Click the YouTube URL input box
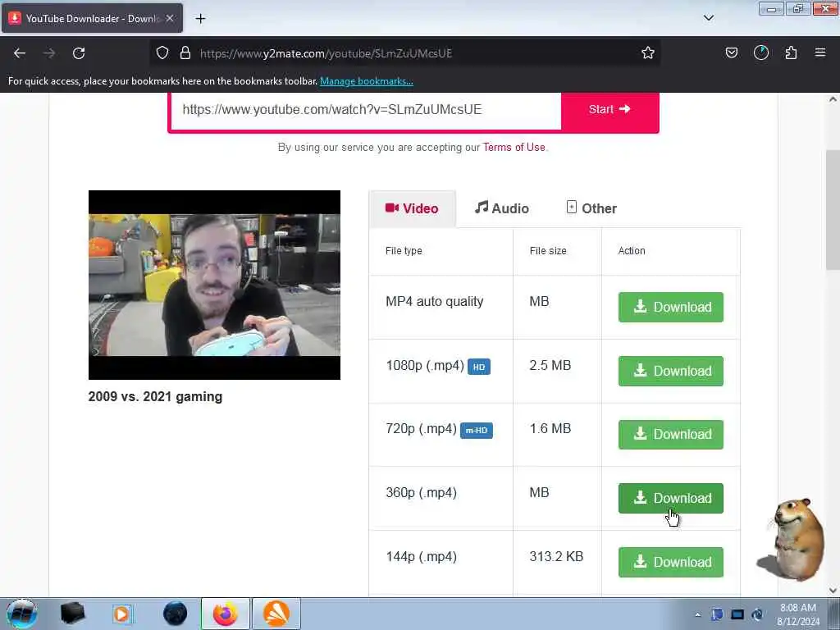840x630 pixels. (x=366, y=110)
